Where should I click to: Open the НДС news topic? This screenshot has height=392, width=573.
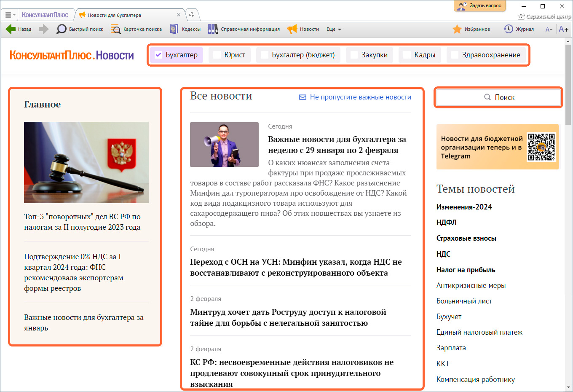click(443, 254)
